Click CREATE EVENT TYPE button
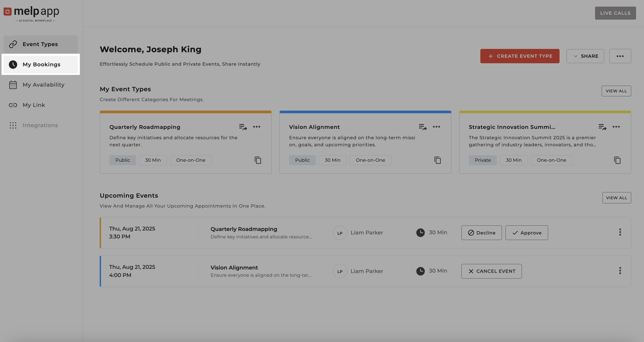Image resolution: width=644 pixels, height=342 pixels. tap(519, 56)
